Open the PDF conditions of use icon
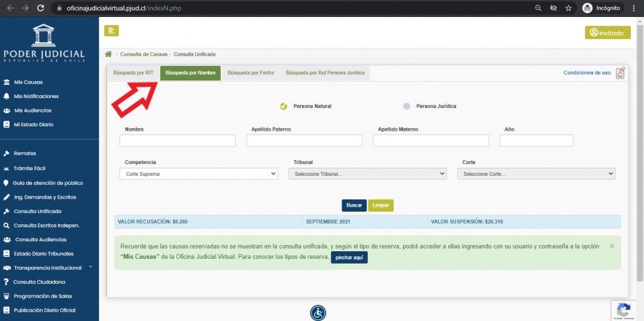 [619, 73]
